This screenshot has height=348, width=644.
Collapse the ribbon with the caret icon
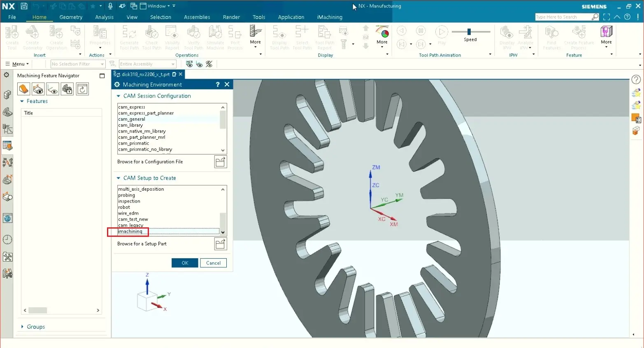pyautogui.click(x=617, y=17)
